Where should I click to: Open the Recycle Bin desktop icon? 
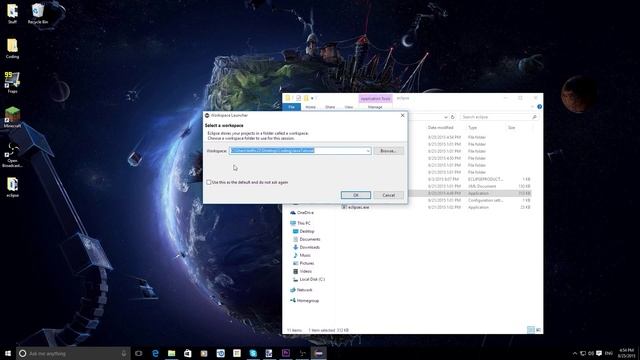click(38, 13)
